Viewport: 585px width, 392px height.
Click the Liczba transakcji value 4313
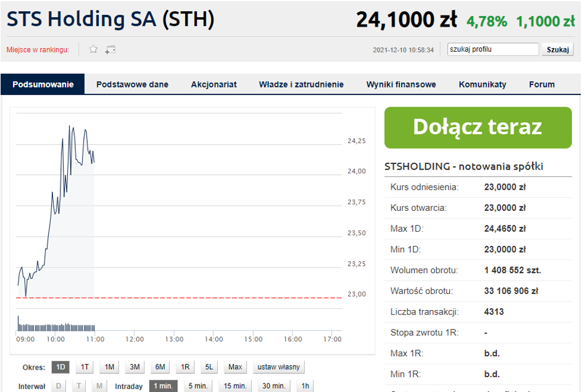(494, 312)
